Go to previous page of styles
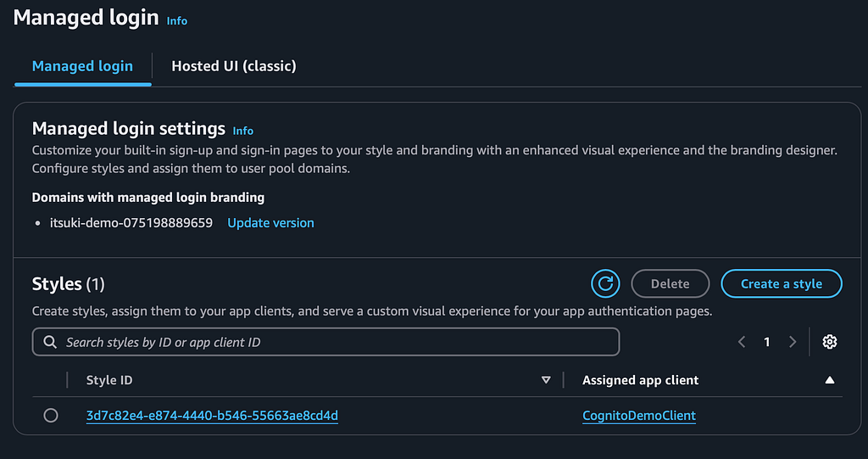This screenshot has width=868, height=459. 742,342
